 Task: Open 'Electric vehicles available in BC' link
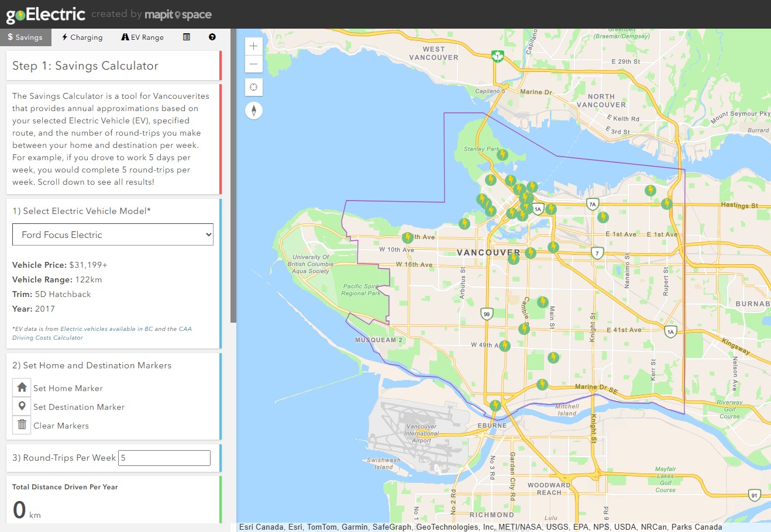tap(106, 329)
